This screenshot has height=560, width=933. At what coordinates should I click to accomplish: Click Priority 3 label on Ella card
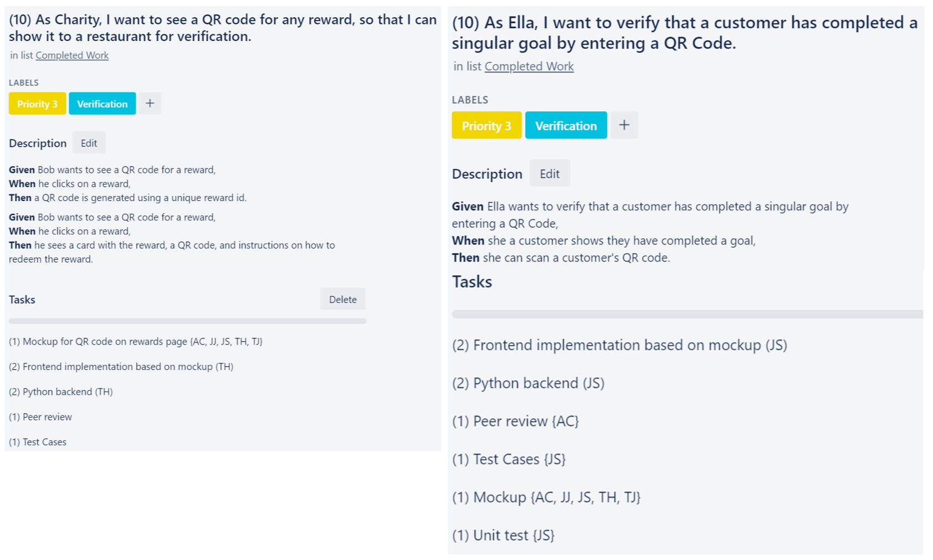(x=486, y=125)
